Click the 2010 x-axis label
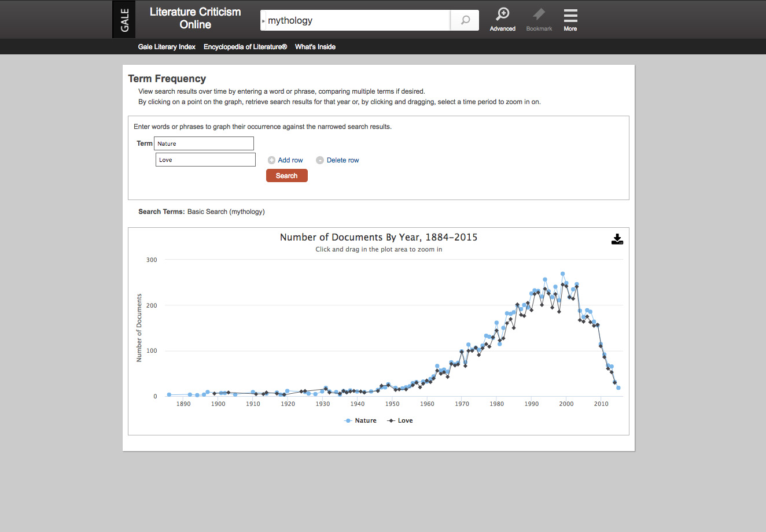 pyautogui.click(x=601, y=404)
